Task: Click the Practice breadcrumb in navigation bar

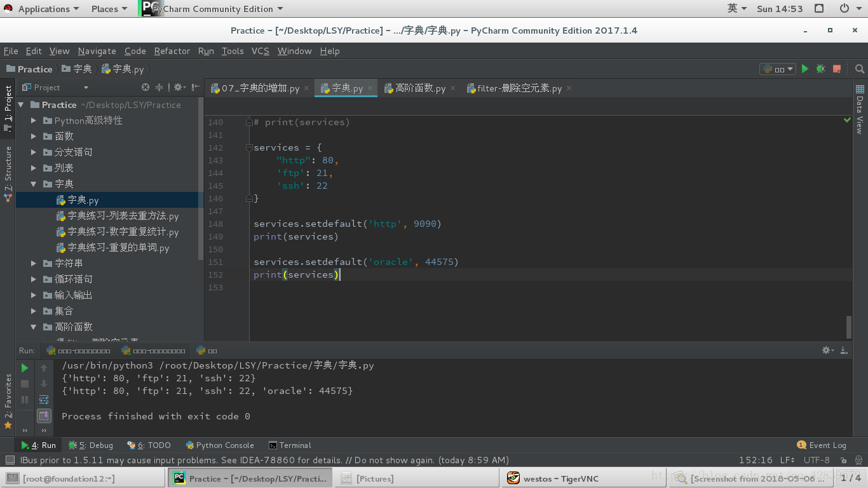Action: click(29, 69)
